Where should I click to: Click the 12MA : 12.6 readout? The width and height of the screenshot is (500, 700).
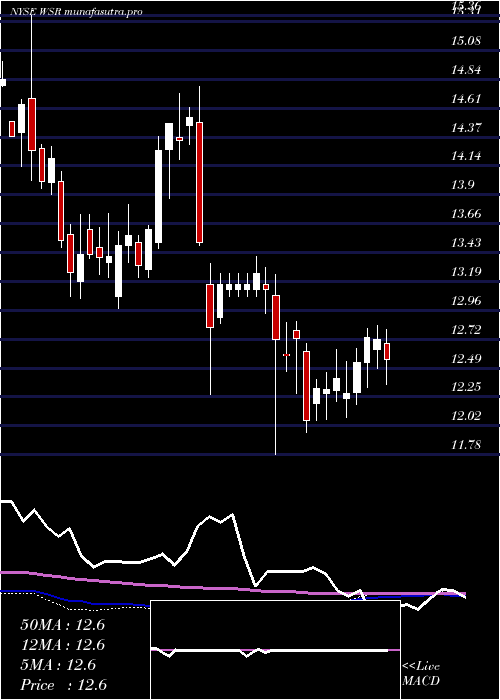62,645
